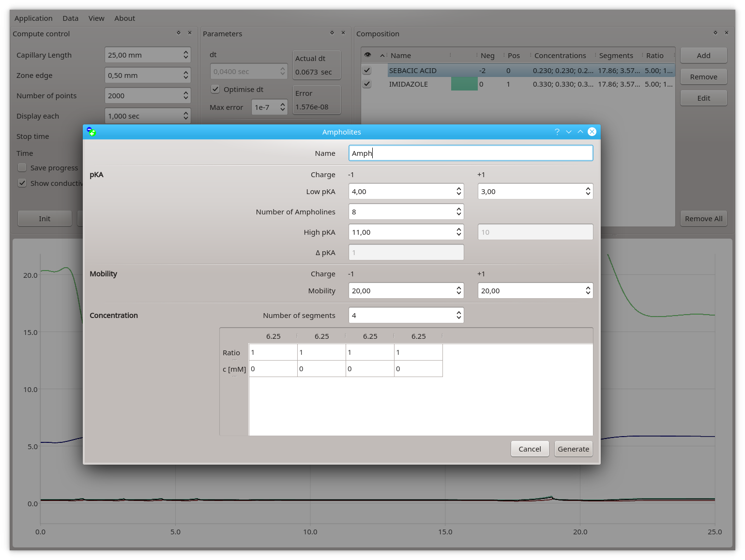The width and height of the screenshot is (745, 560).
Task: Click the Remove composition button
Action: click(703, 76)
